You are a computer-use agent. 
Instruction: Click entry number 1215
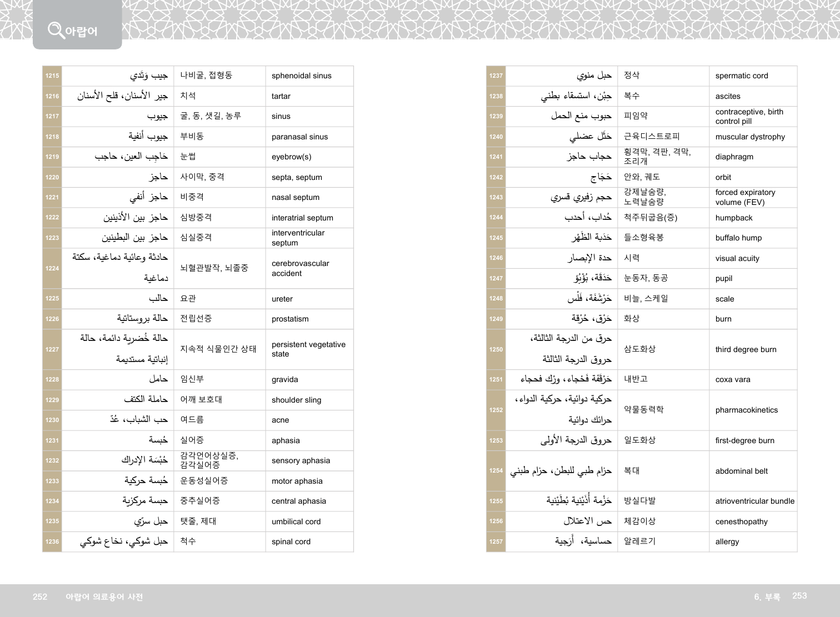[52, 76]
